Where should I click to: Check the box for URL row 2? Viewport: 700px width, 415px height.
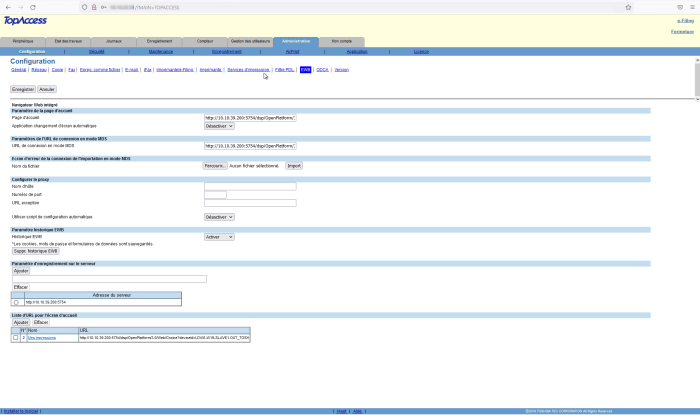15,338
